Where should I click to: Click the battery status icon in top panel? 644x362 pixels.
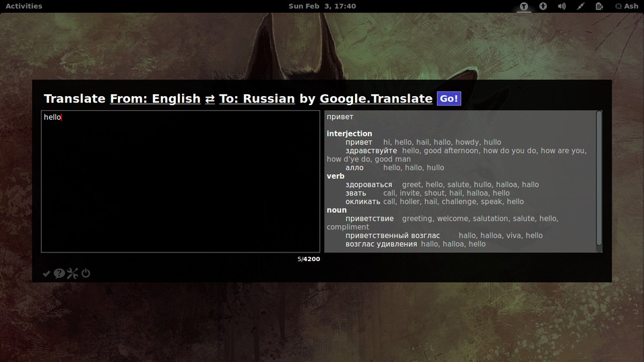click(600, 6)
